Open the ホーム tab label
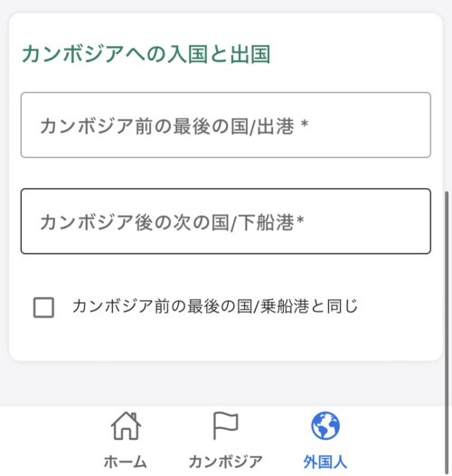 [x=125, y=462]
